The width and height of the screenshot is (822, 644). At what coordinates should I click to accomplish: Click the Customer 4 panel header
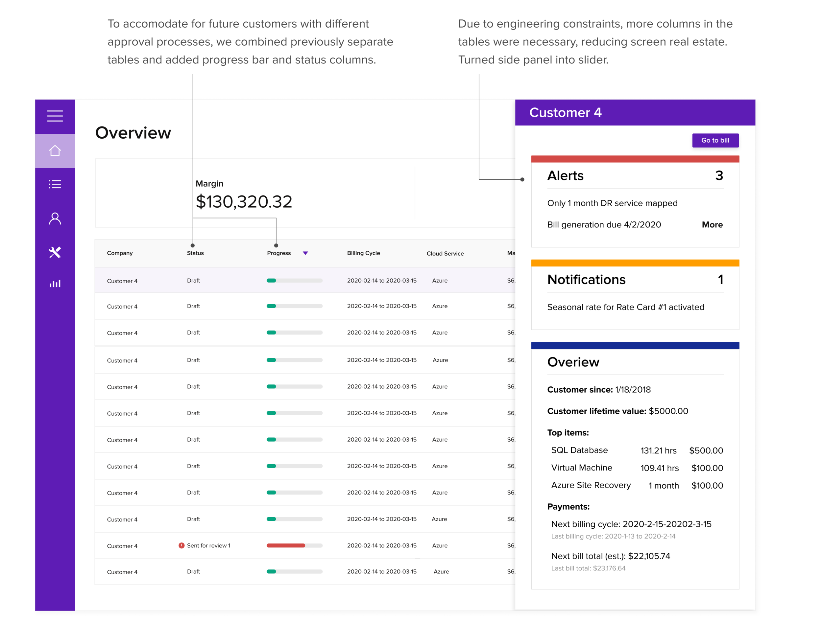pos(566,113)
